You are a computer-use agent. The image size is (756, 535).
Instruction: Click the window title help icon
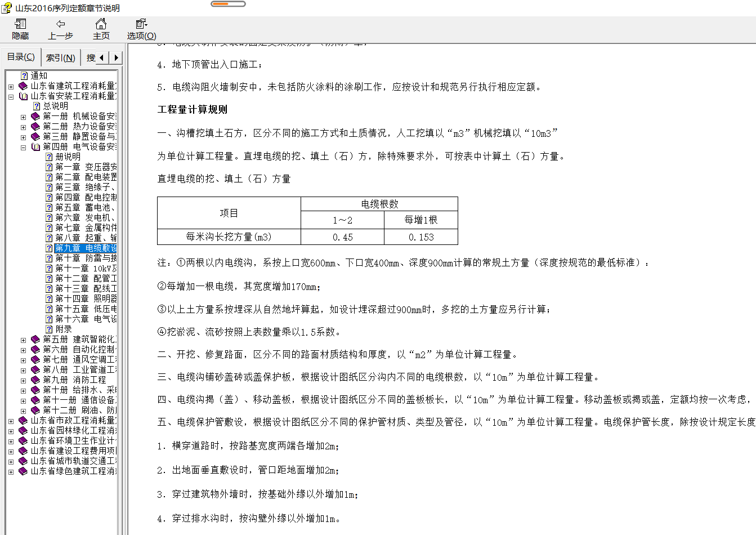(x=6, y=8)
